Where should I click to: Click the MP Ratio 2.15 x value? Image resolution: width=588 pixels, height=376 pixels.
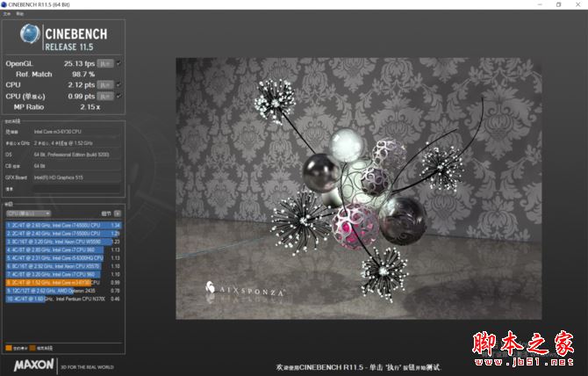click(x=90, y=107)
